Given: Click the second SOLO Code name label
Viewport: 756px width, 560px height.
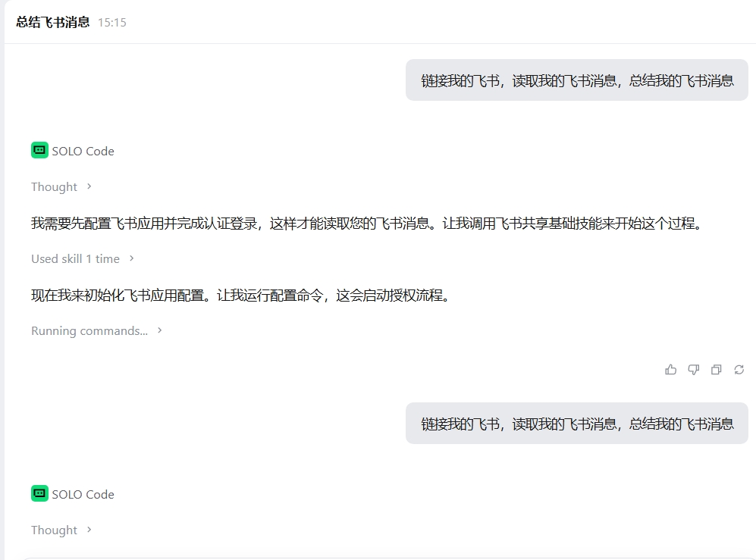Looking at the screenshot, I should pos(83,495).
